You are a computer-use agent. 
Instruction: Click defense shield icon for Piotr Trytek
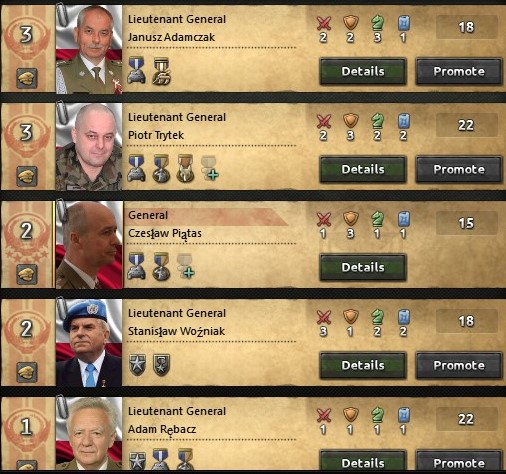pyautogui.click(x=351, y=121)
